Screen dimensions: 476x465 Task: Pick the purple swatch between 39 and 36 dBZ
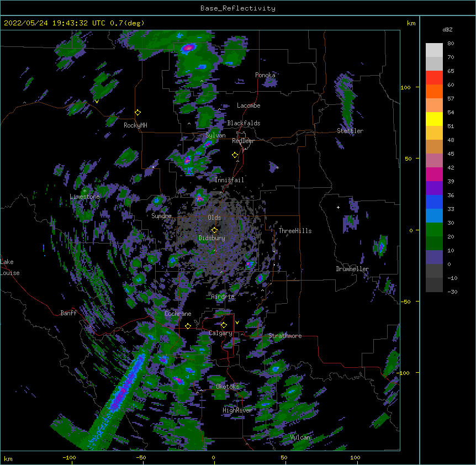(434, 188)
